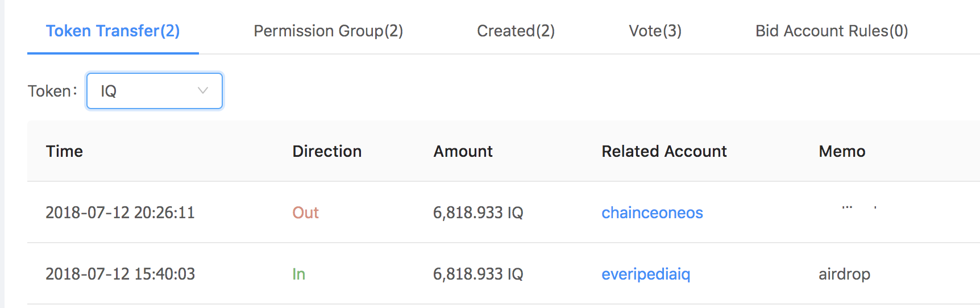Click the chevron arrow in Token dropdown

coord(203,91)
